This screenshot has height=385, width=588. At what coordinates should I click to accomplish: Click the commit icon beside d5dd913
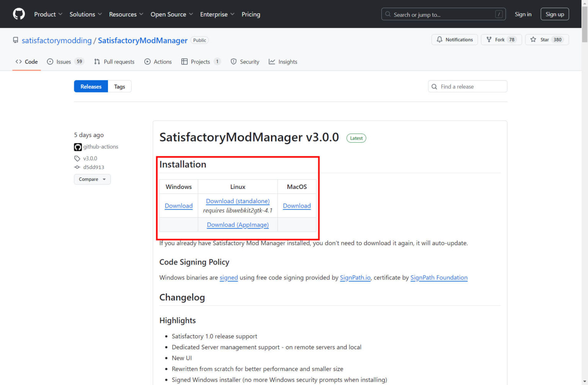tap(77, 167)
